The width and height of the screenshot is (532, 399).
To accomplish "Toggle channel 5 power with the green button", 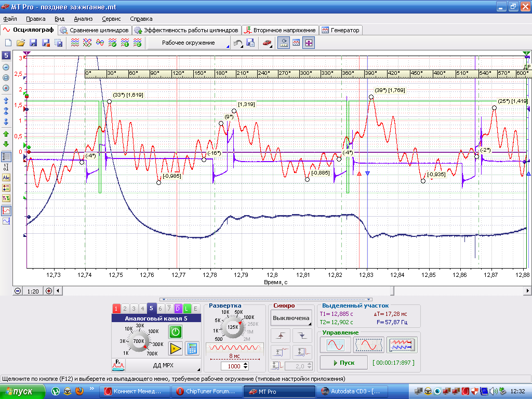I will 176,332.
